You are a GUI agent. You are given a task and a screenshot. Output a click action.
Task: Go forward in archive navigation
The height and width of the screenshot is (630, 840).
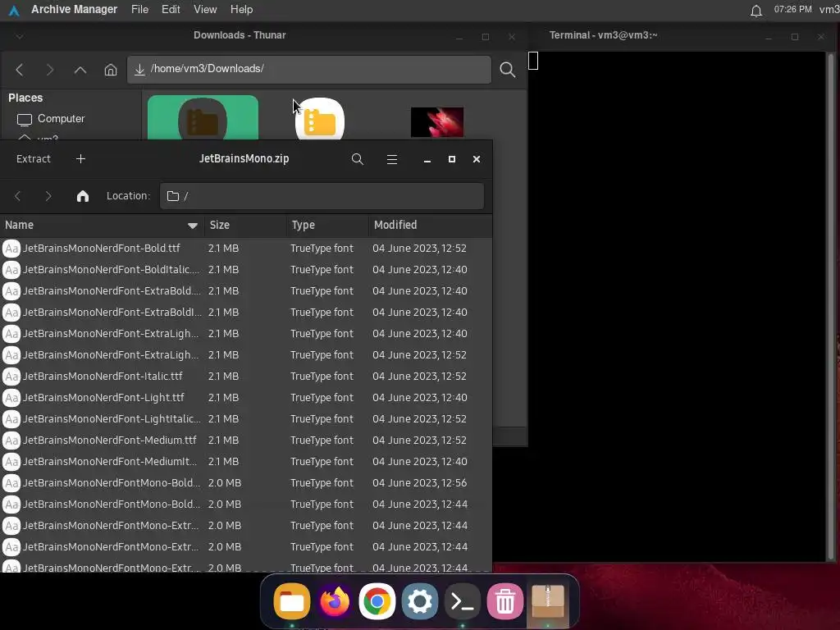pos(48,196)
